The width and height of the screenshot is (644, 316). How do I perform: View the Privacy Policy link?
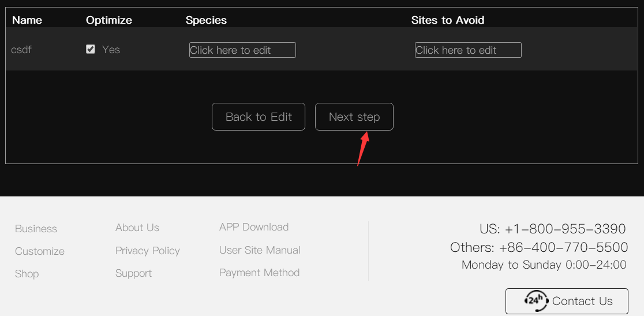pos(148,251)
